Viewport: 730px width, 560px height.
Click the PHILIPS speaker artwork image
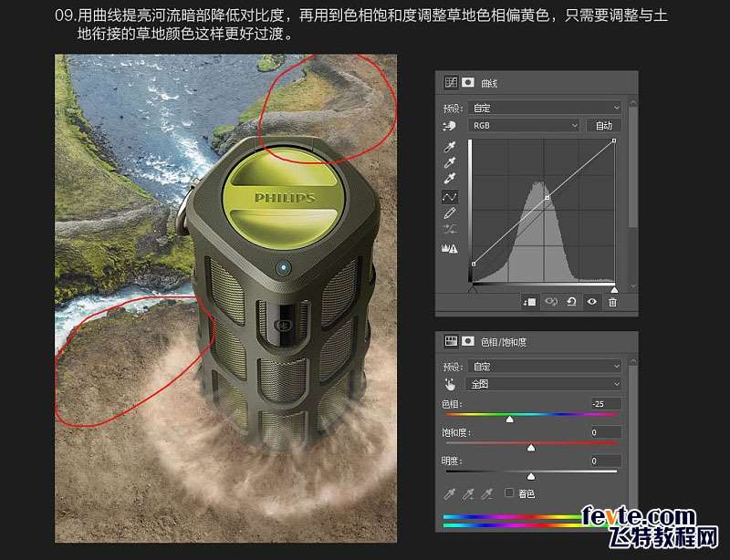tap(225, 298)
